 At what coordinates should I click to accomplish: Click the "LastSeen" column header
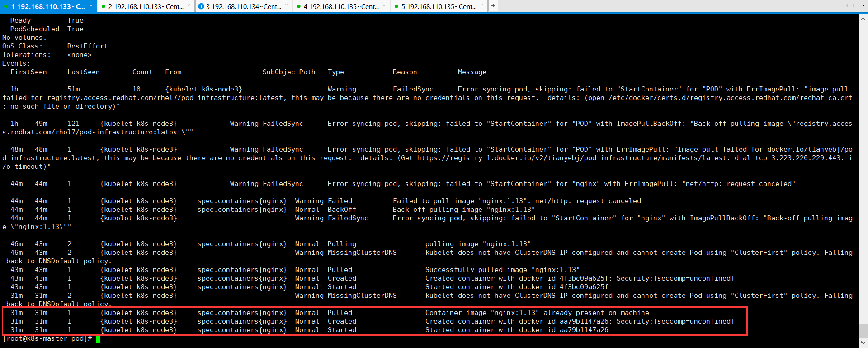[x=83, y=72]
